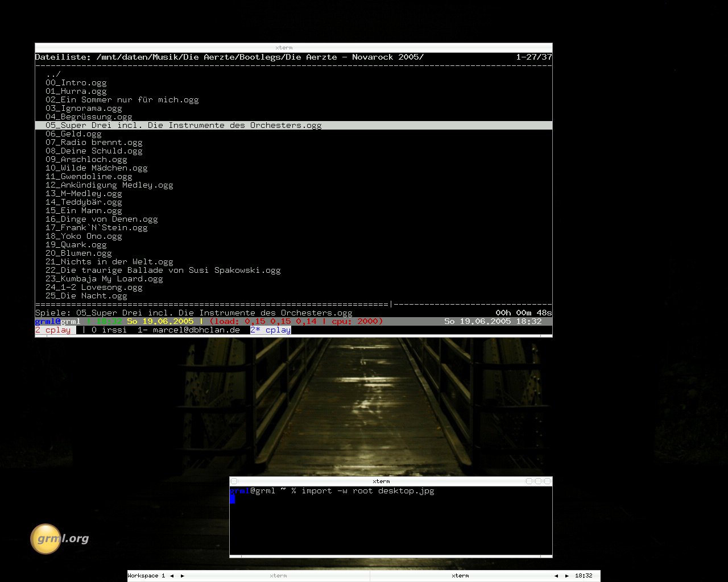Click the '00h 00m 48s' elapsed time
Screen dimensions: 728x582
(x=524, y=313)
